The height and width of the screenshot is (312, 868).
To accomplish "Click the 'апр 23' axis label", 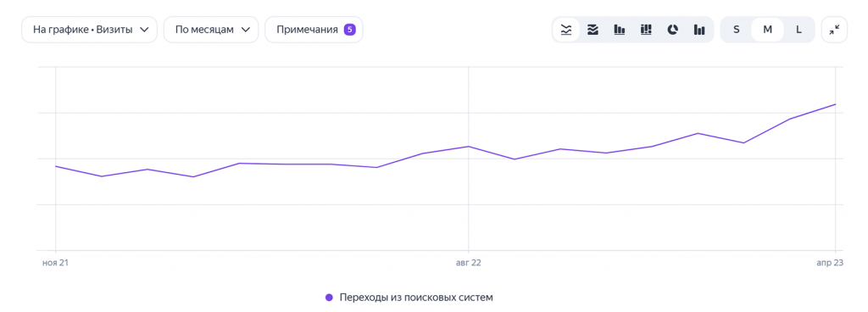I will (x=830, y=263).
